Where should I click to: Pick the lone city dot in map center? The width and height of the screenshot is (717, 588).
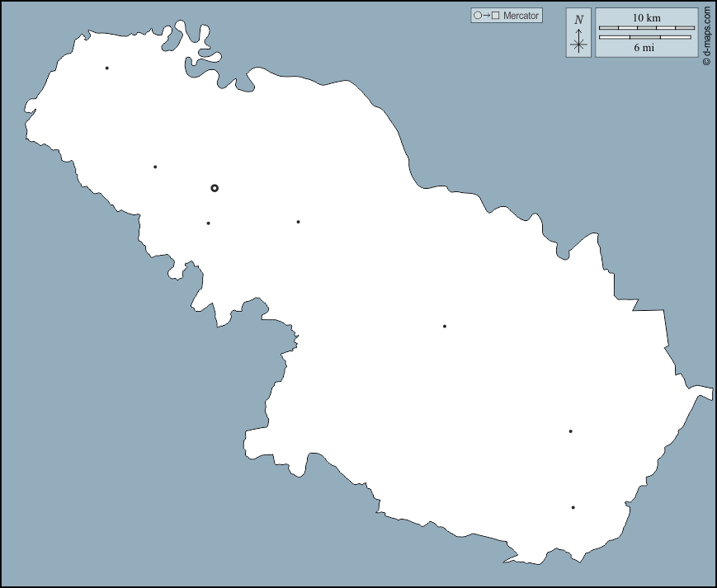[444, 326]
